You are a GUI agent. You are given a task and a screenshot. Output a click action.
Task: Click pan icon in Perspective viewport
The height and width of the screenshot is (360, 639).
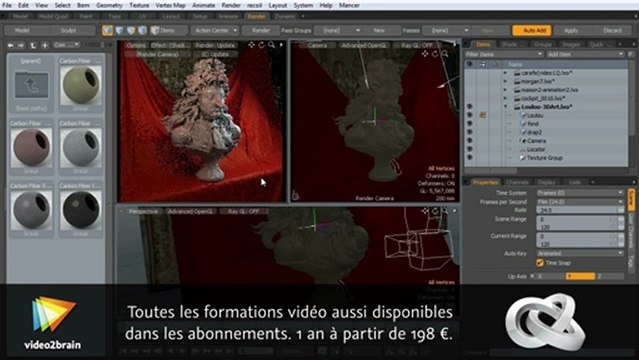click(x=425, y=211)
